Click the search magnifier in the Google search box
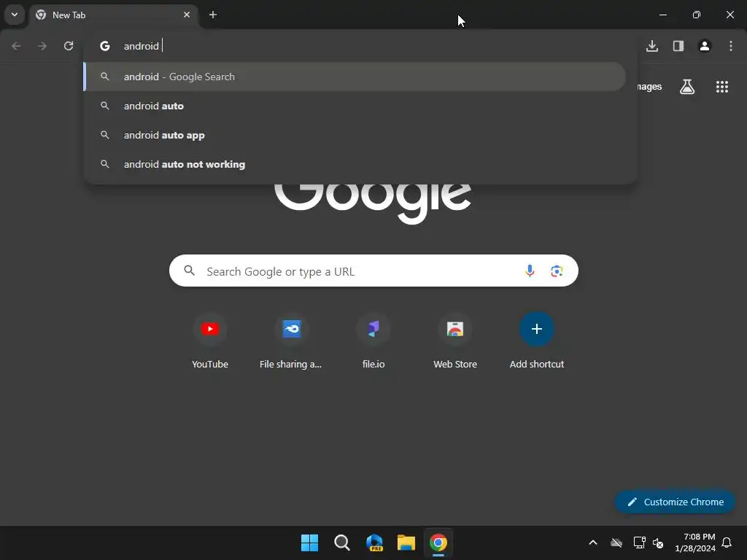This screenshot has height=560, width=747. point(189,271)
